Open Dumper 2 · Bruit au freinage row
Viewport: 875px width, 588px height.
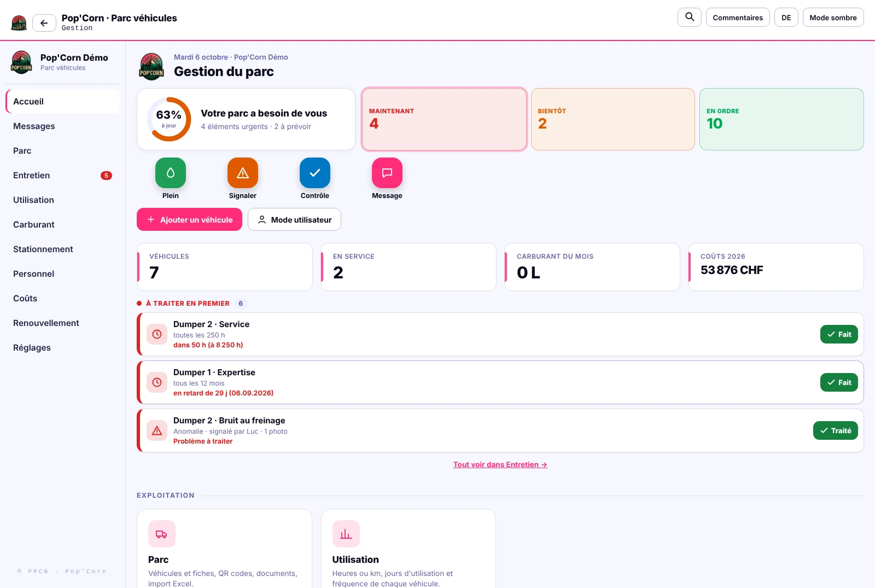click(500, 430)
